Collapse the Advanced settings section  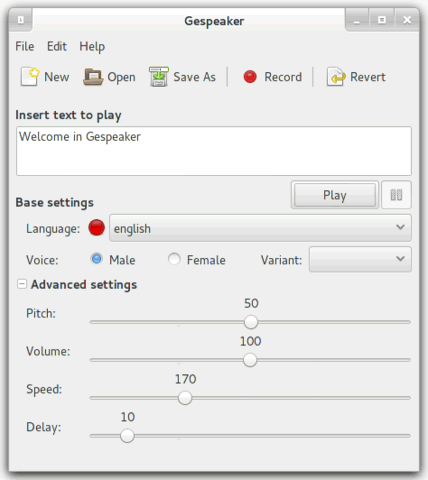[x=22, y=284]
